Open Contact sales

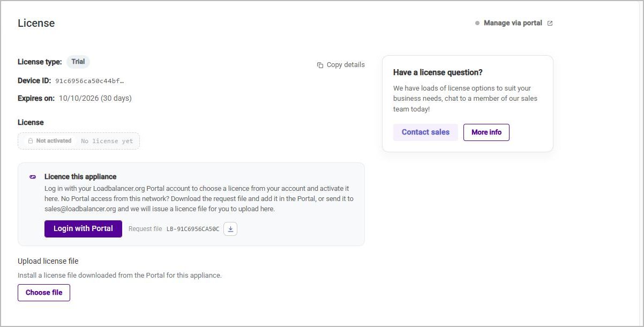click(425, 132)
